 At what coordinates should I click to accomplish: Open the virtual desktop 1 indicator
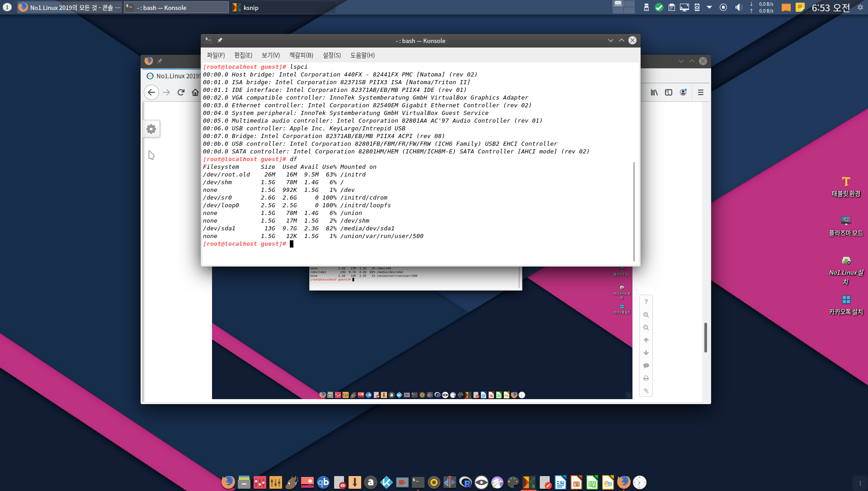(x=7, y=7)
